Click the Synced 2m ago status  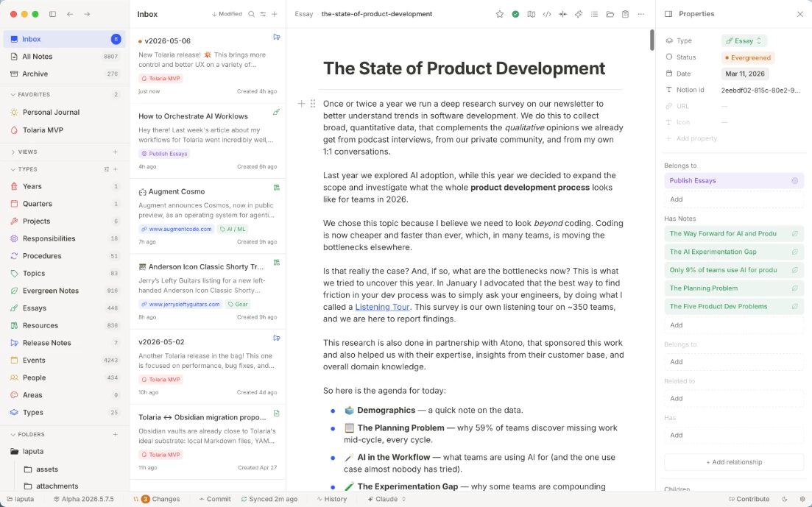pyautogui.click(x=269, y=499)
